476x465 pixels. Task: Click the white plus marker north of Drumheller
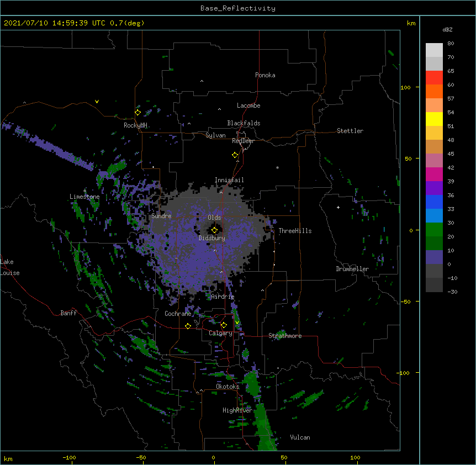338,207
